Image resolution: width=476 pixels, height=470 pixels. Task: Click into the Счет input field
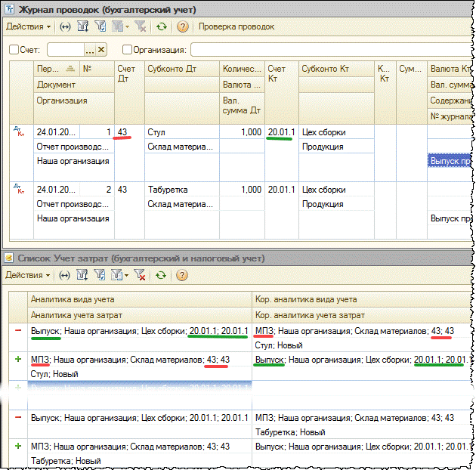click(66, 49)
